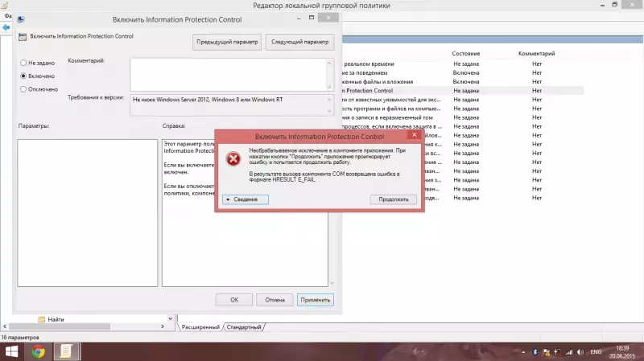The width and height of the screenshot is (644, 361).
Task: Click the red error icon in dialog
Action: [x=233, y=158]
